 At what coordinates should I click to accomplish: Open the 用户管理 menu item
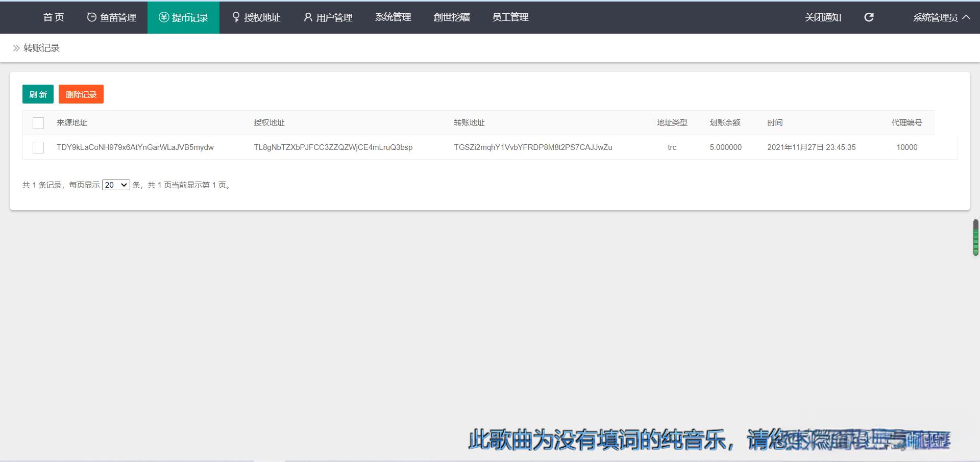pos(328,17)
